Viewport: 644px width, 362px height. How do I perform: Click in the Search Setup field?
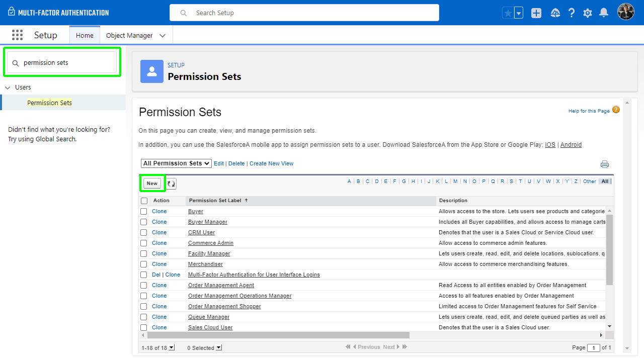coord(304,13)
